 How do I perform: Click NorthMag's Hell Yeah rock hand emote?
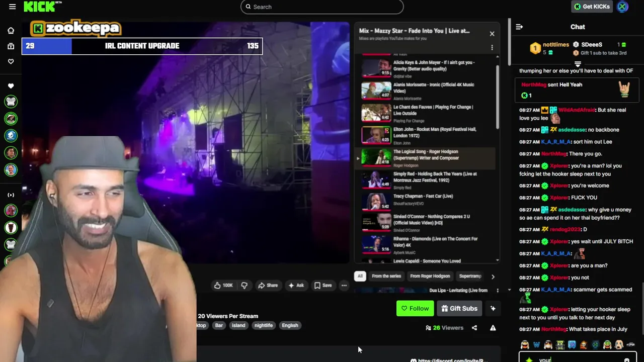[624, 89]
